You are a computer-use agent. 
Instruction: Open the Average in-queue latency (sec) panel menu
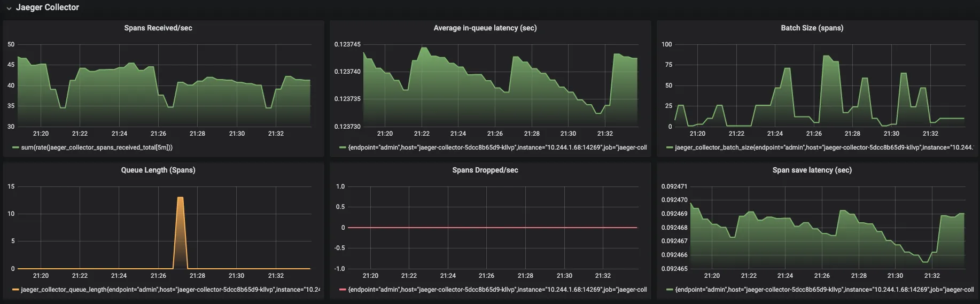click(x=485, y=28)
